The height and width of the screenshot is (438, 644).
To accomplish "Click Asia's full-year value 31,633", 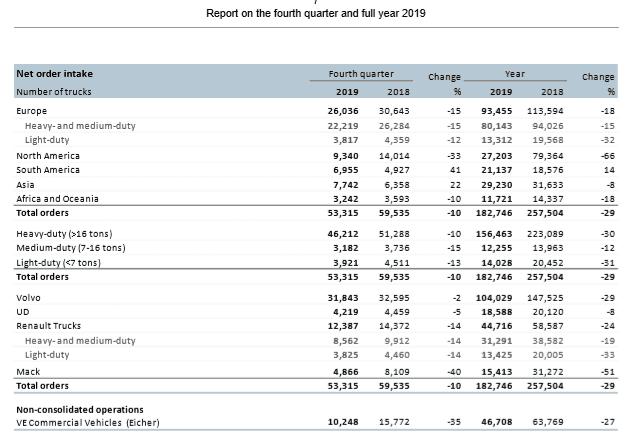I will click(548, 185).
